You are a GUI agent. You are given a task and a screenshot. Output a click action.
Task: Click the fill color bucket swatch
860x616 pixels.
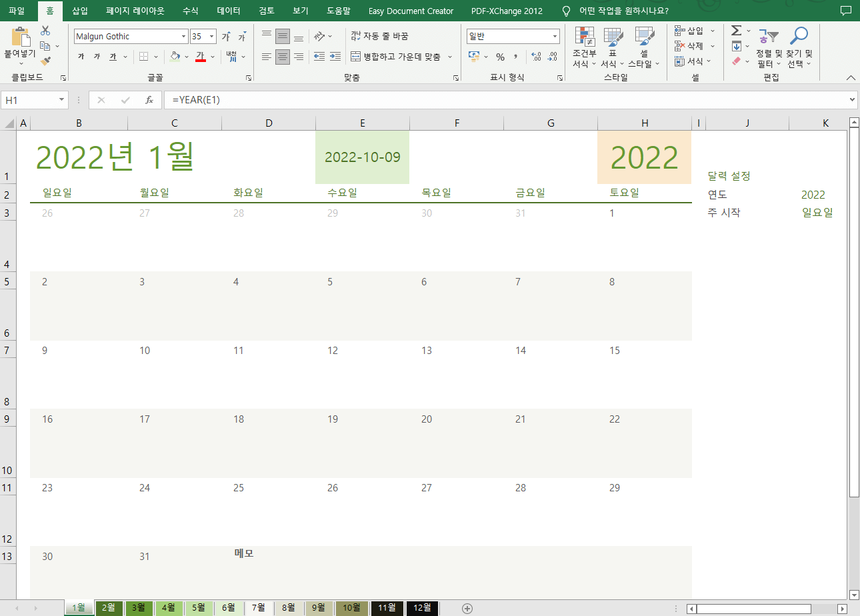(x=175, y=57)
